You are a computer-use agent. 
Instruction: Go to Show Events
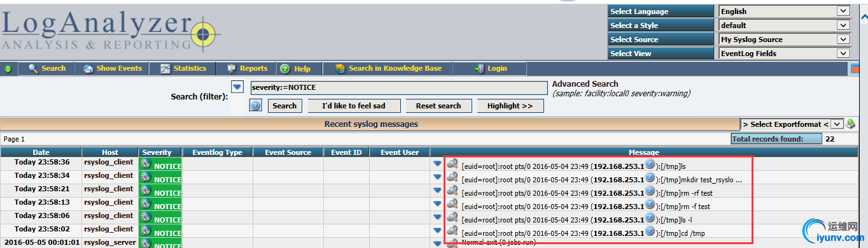coord(113,68)
